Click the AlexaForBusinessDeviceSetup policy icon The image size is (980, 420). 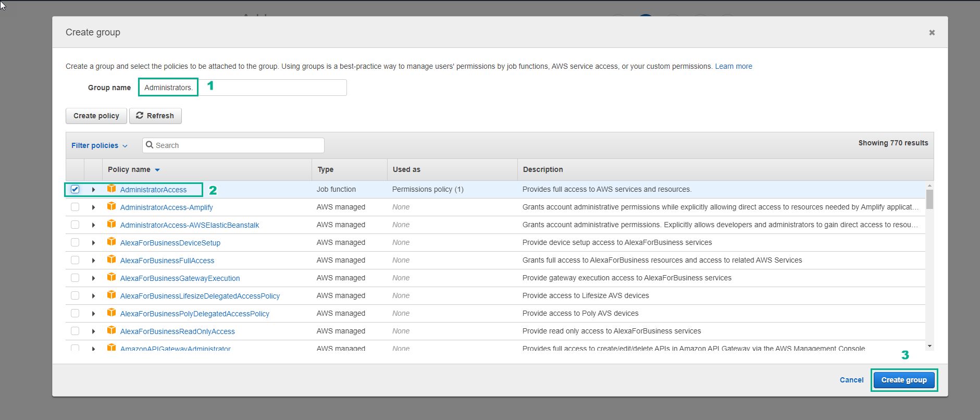[111, 242]
